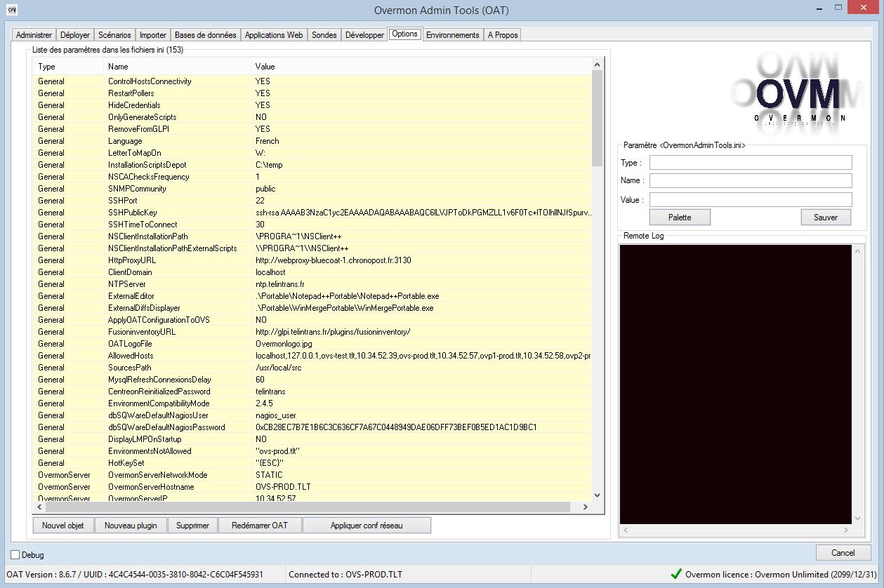Click Appliquer conf réseau button
This screenshot has width=884, height=588.
click(x=367, y=526)
